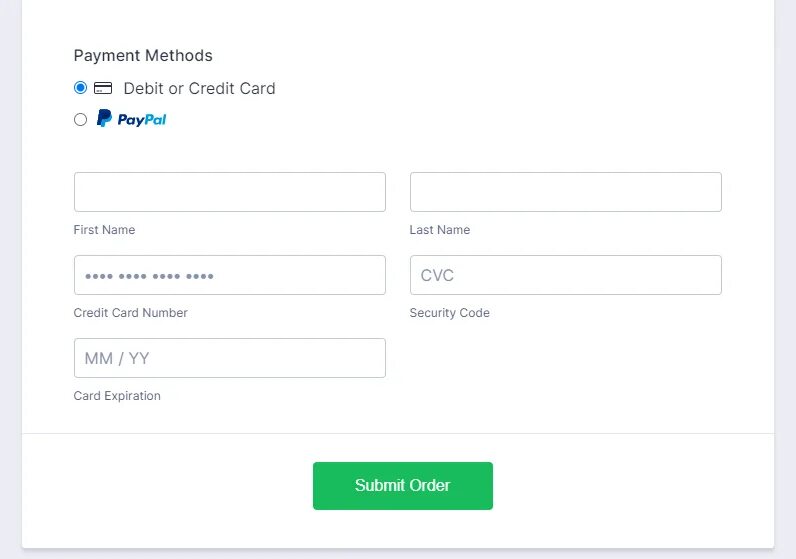Click the divider line above Submit Order
This screenshot has height=559, width=796.
[398, 433]
